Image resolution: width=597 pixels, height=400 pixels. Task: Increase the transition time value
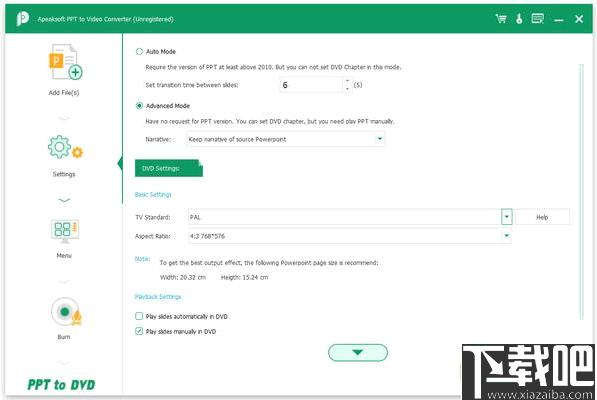point(347,81)
